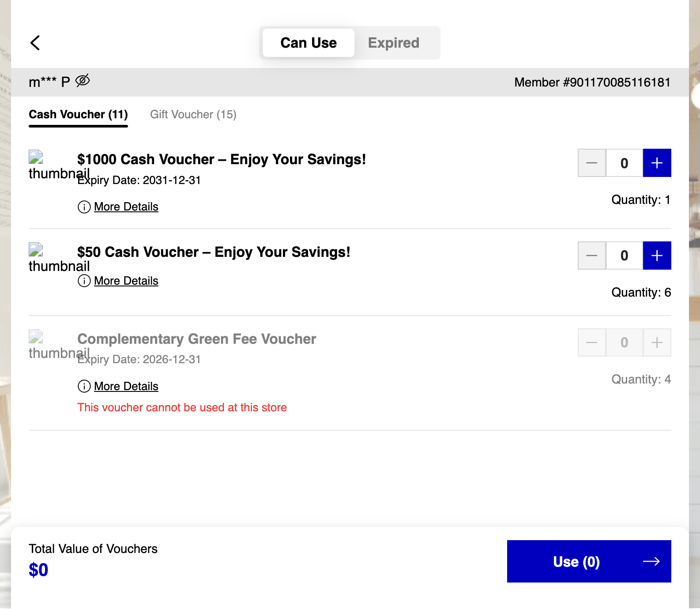Open the Gift Voucher (15) tab
700x609 pixels.
tap(193, 115)
